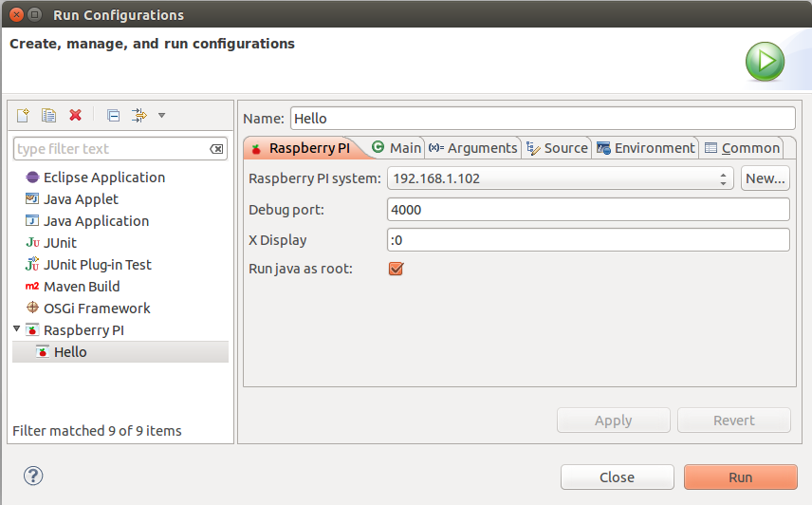Collapse all configurations via toolbar icon
This screenshot has height=505, width=812.
[114, 115]
